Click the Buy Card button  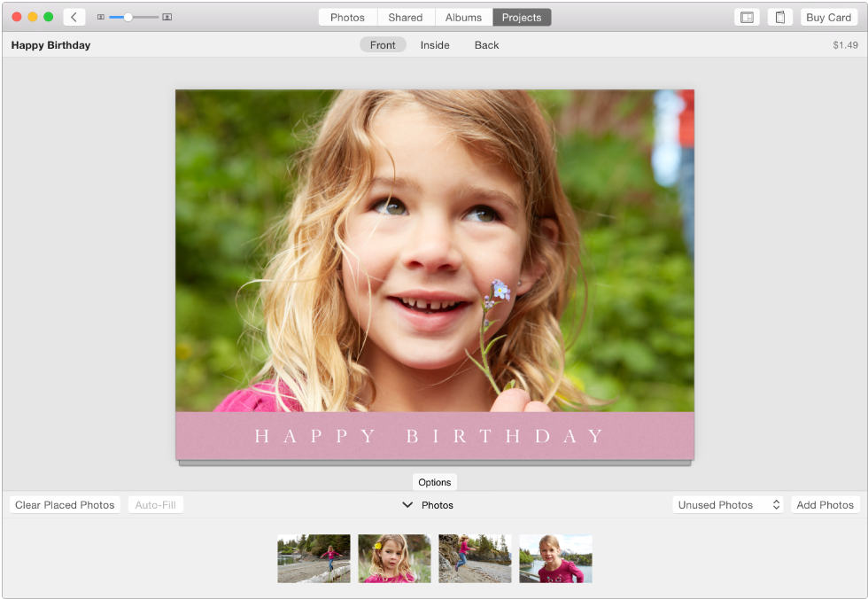pos(828,17)
